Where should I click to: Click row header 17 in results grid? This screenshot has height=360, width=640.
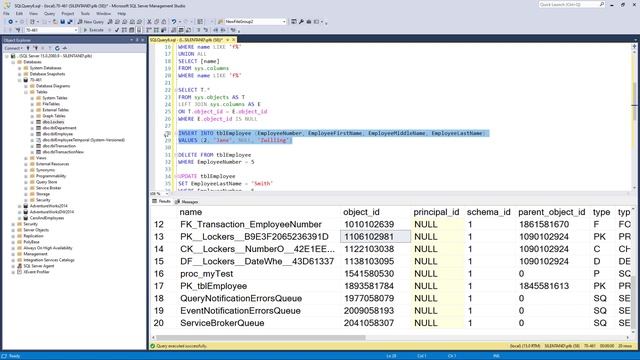point(159,286)
